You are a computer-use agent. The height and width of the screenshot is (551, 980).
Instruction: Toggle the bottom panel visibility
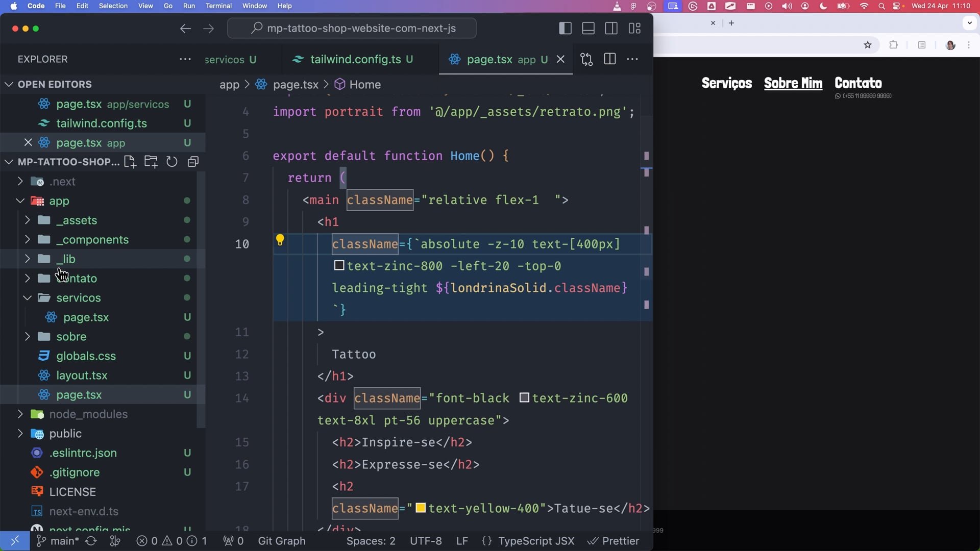coord(588,29)
